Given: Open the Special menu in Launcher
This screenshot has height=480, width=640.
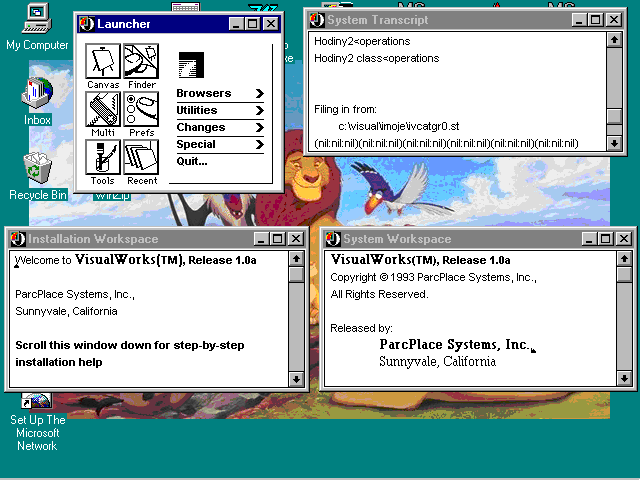Looking at the screenshot, I should [220, 144].
